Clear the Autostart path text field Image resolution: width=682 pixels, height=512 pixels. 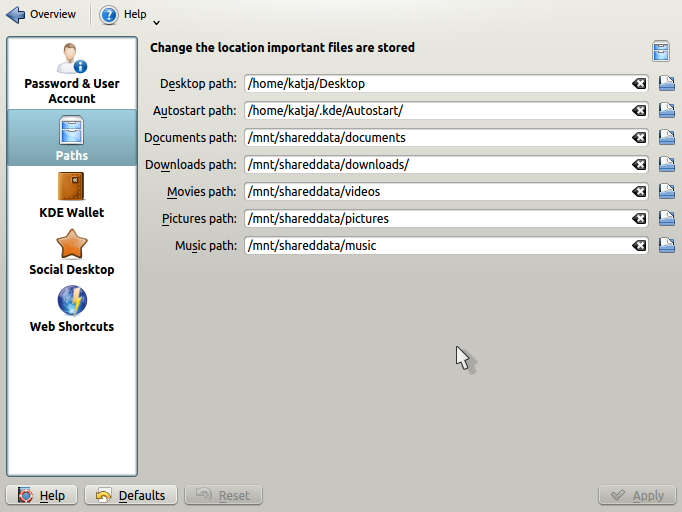639,111
